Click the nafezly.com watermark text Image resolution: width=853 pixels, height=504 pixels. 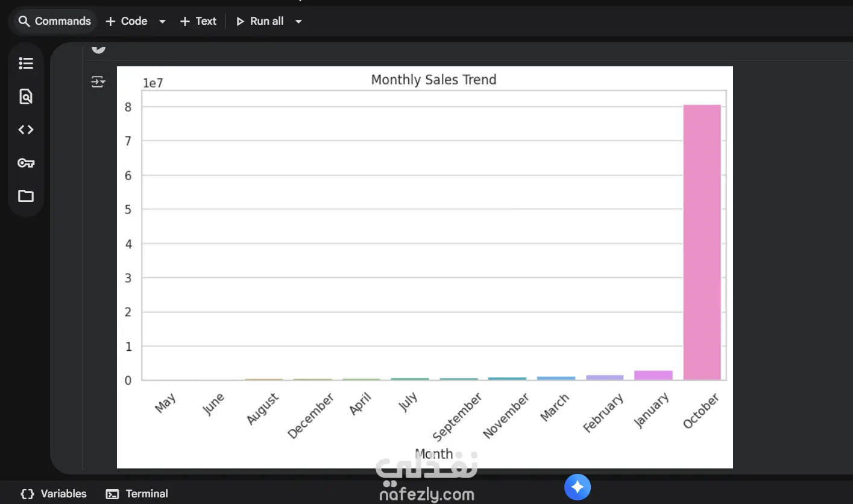[427, 495]
